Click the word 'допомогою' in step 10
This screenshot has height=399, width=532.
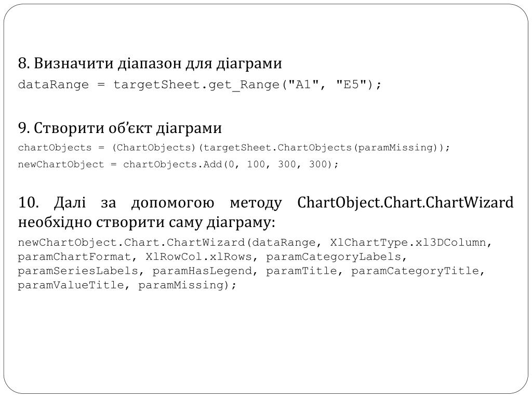172,204
